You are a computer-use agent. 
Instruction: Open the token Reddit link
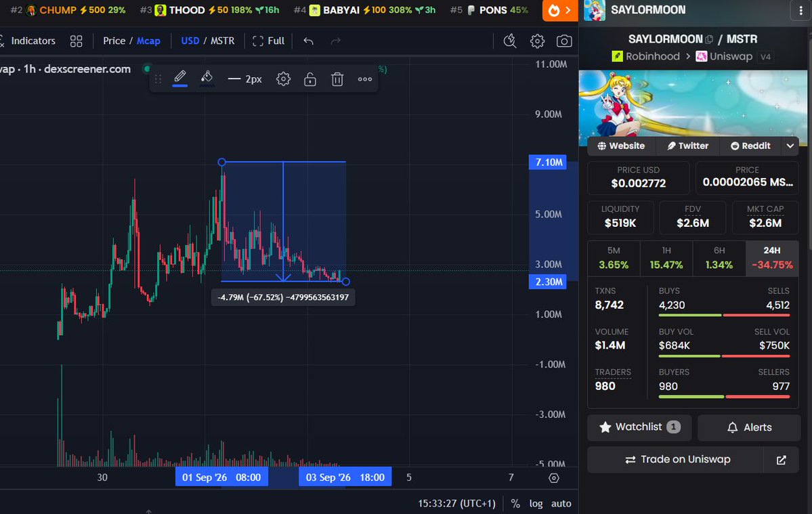(750, 146)
